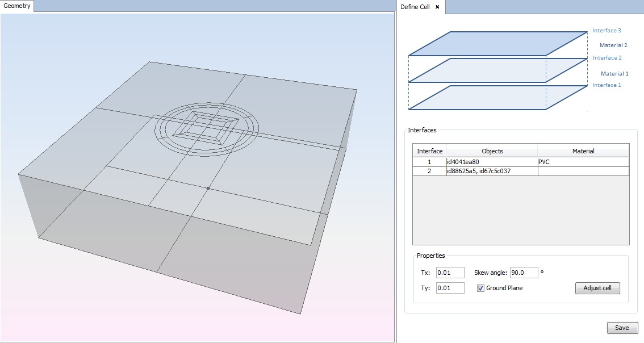Focus the Ty value field

coord(450,288)
